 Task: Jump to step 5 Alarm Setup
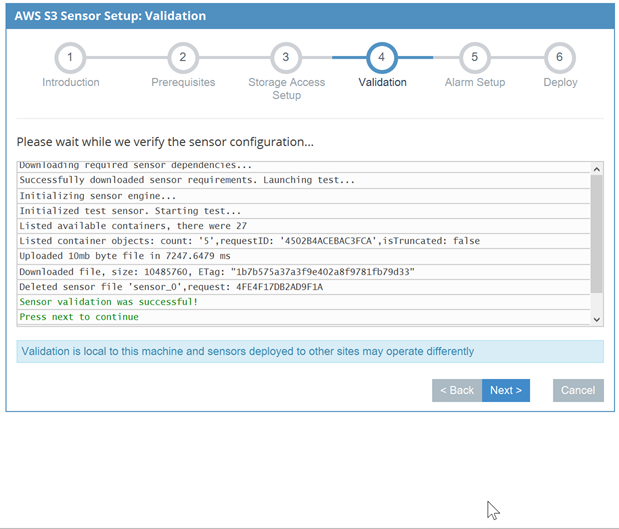(x=475, y=58)
